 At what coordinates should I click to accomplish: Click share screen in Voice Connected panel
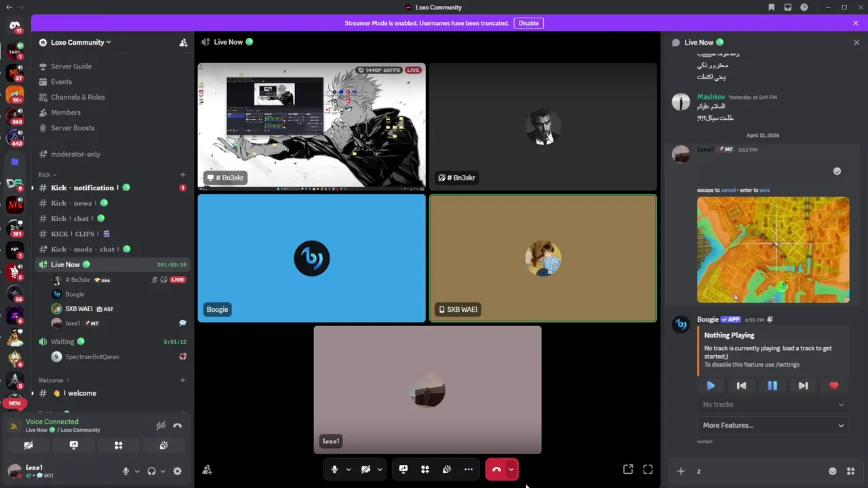[74, 445]
